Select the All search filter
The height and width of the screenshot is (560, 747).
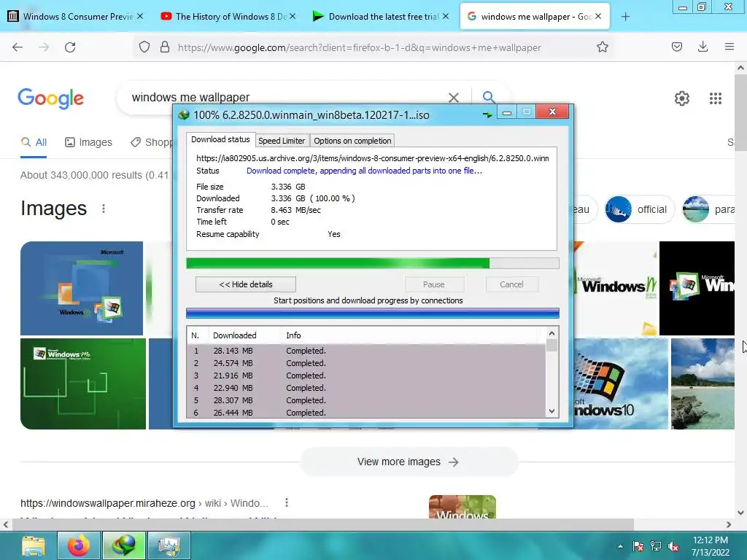click(34, 142)
